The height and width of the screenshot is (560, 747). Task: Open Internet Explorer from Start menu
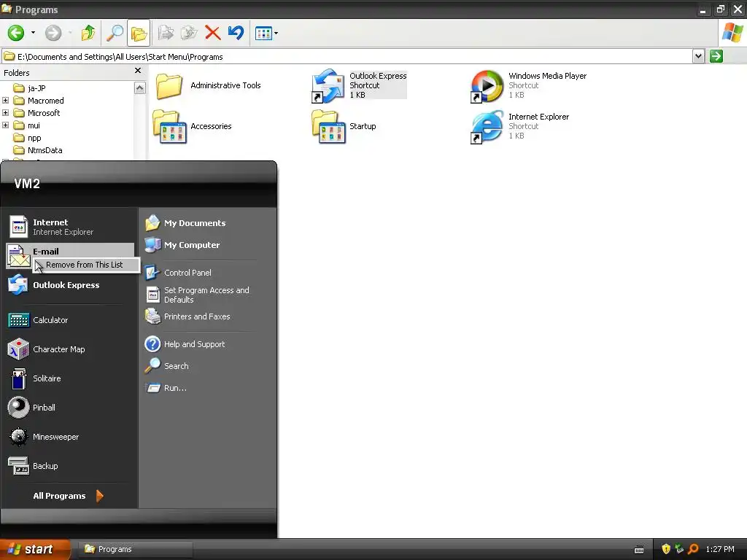pos(71,227)
